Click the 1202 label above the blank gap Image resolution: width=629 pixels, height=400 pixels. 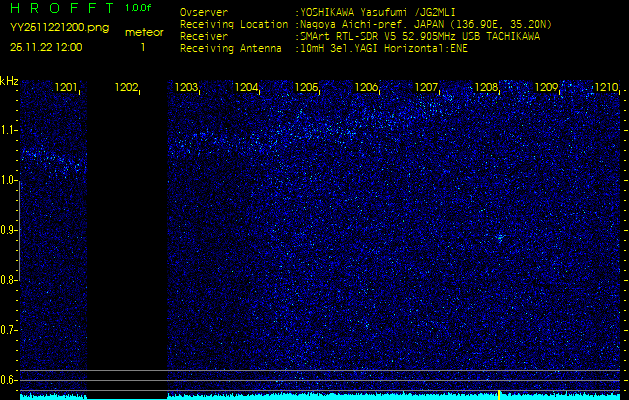click(127, 88)
